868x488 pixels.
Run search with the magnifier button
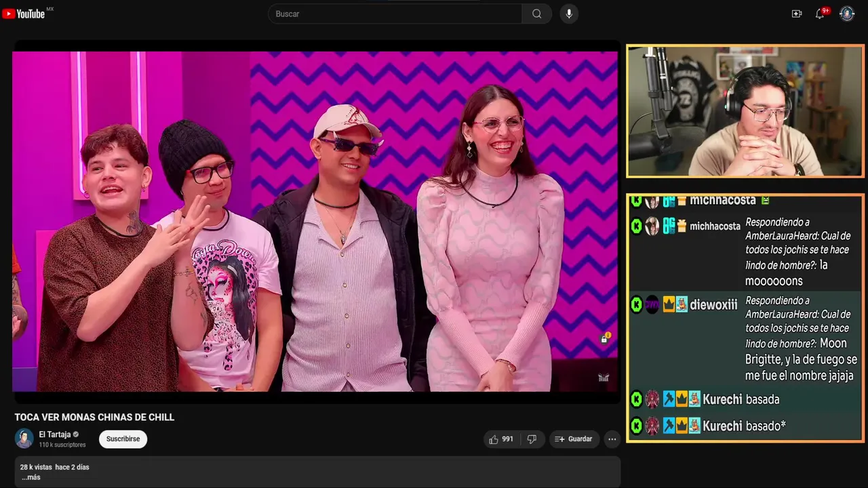pos(537,14)
